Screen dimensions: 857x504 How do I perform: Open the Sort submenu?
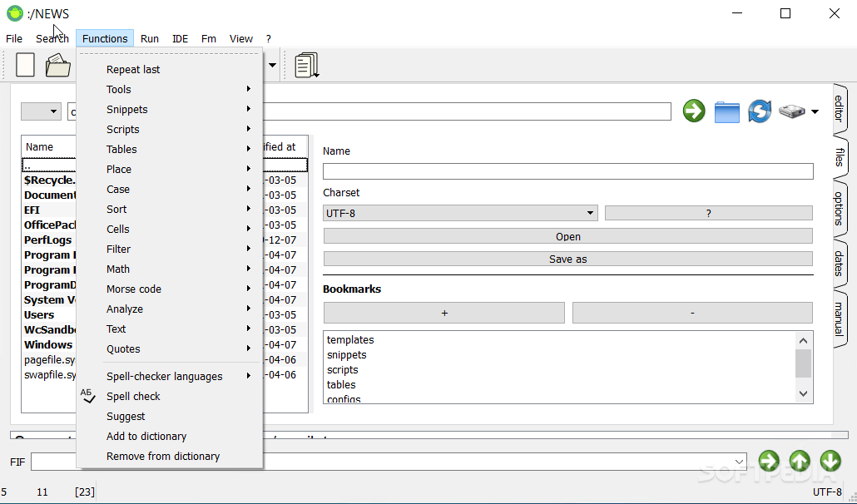170,209
